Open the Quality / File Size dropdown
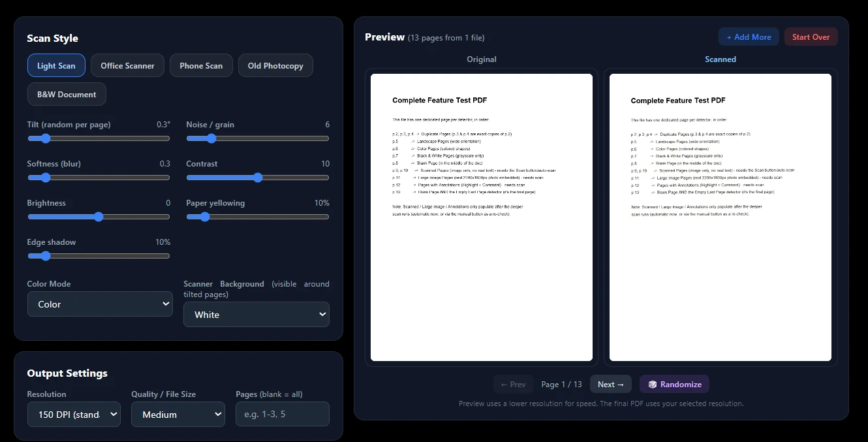Screen dimensions: 868x442 [178, 415]
